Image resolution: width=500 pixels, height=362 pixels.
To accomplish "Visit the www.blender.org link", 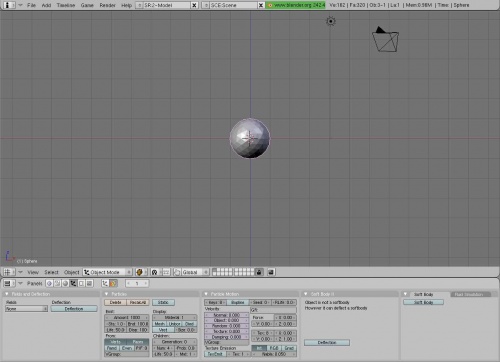I will (296, 5).
